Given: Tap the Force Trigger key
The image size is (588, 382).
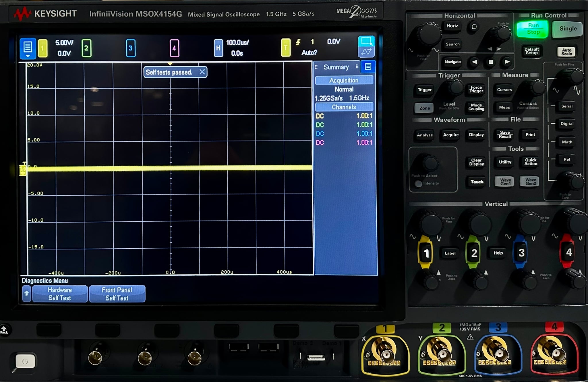Looking at the screenshot, I should tap(476, 89).
